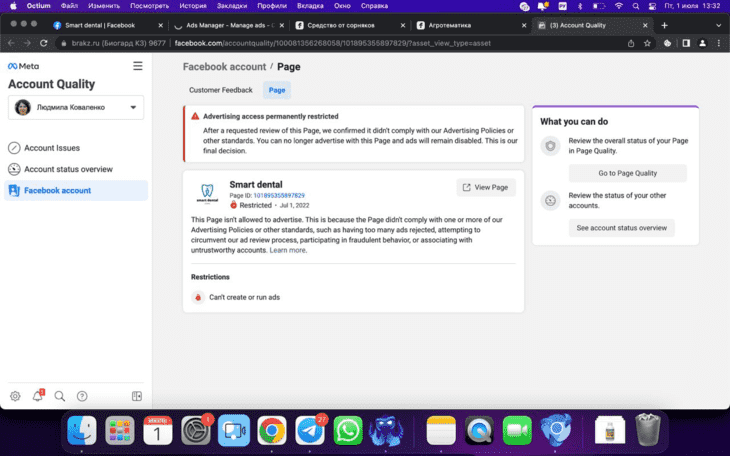The width and height of the screenshot is (730, 456).
Task: Open the Справка menu
Action: (x=374, y=6)
